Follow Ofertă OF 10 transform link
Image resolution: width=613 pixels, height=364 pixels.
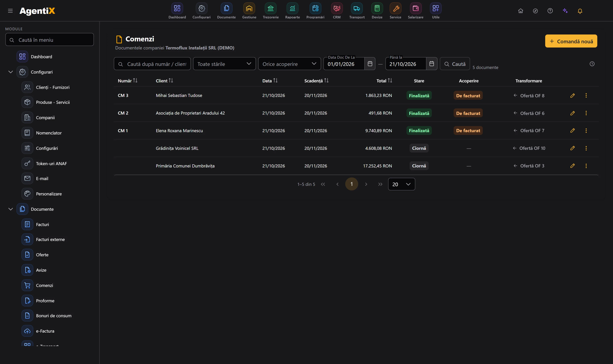[529, 148]
